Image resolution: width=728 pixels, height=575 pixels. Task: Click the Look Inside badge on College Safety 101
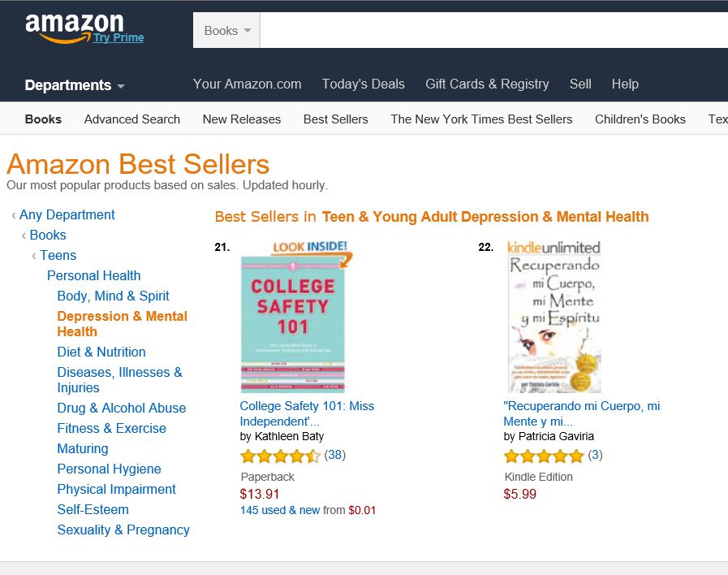311,247
